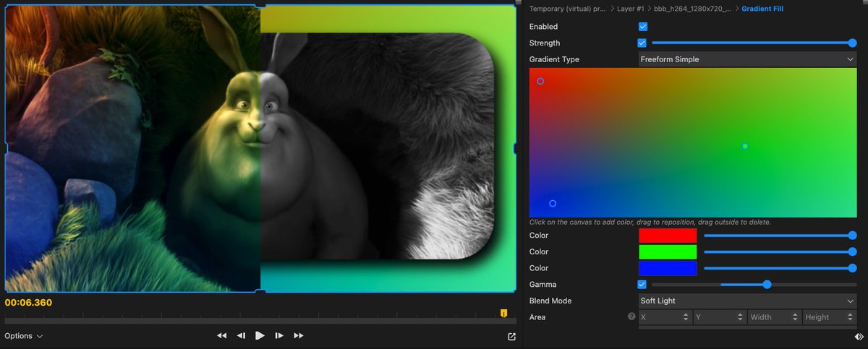
Task: Click the green Color swatch
Action: click(668, 252)
